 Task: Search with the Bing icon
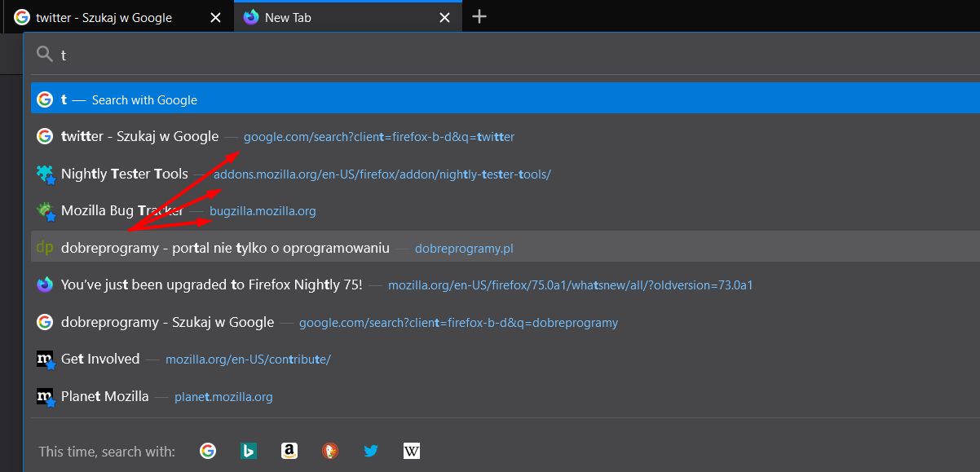(249, 450)
